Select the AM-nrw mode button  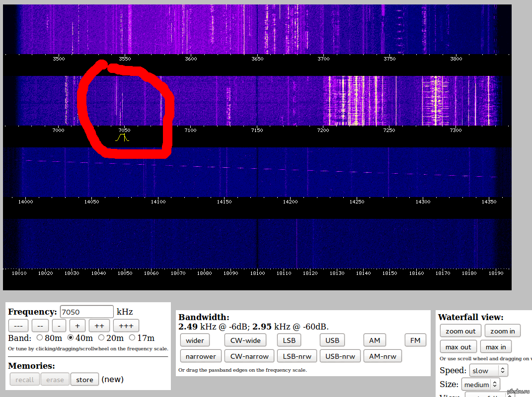point(382,356)
